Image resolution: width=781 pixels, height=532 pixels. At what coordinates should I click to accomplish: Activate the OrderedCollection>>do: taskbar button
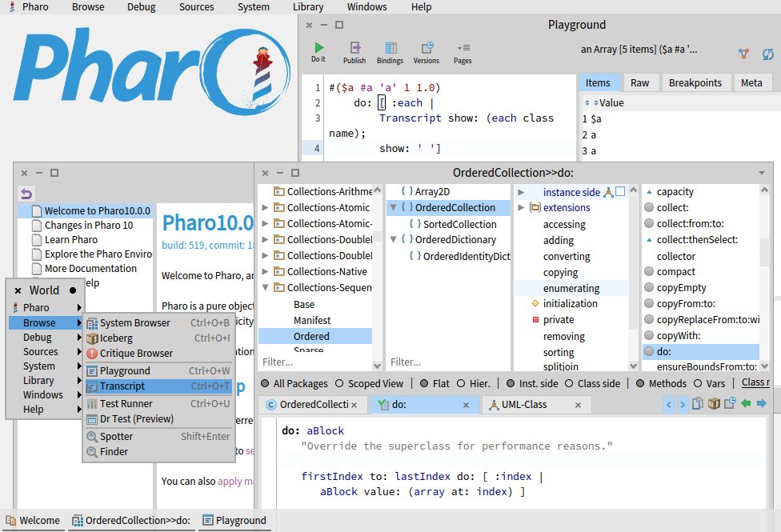(x=131, y=521)
